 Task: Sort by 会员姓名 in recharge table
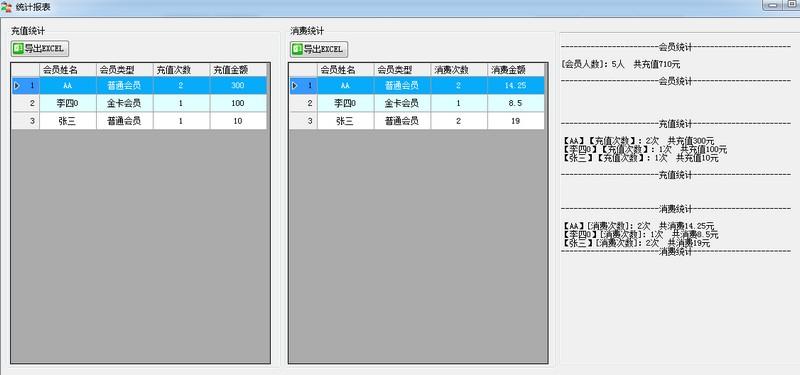coord(68,69)
